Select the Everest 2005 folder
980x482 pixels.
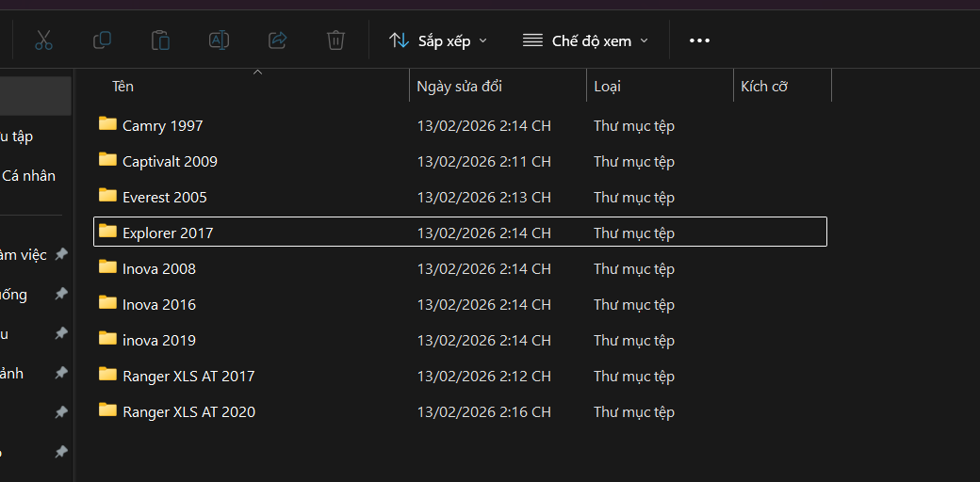pyautogui.click(x=165, y=197)
